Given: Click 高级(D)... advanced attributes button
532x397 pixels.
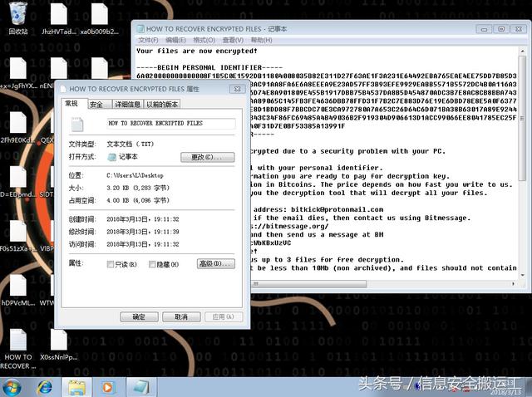Looking at the screenshot, I should [x=216, y=263].
